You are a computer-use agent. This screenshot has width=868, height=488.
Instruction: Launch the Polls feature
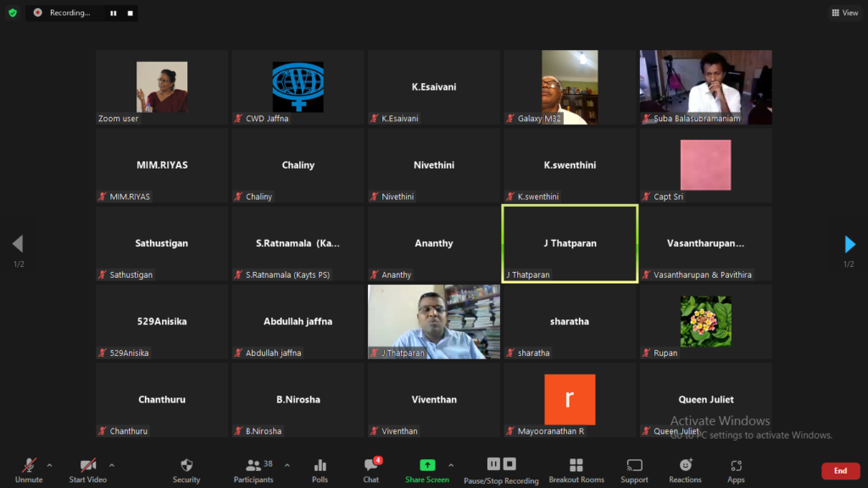(320, 471)
